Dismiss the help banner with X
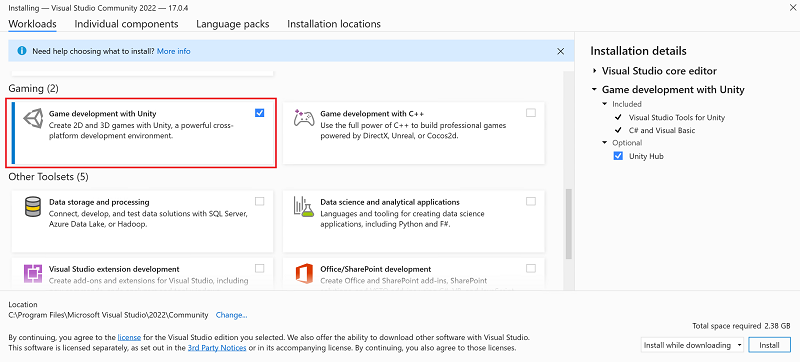 [561, 51]
